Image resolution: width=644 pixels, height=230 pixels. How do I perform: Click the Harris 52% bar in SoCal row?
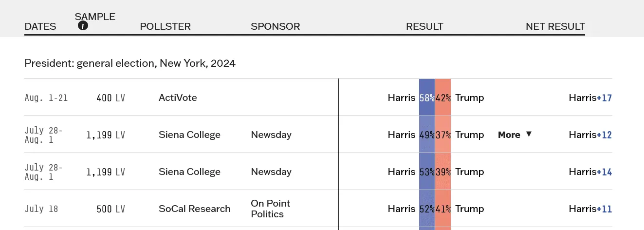(x=427, y=209)
